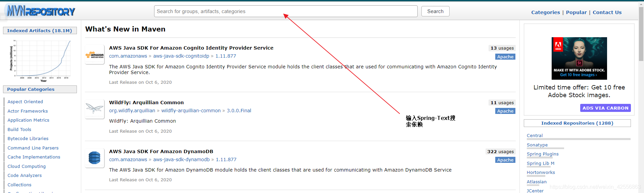Image resolution: width=644 pixels, height=193 pixels.
Task: View the 13 usages of Cognito SDK
Action: pyautogui.click(x=502, y=48)
